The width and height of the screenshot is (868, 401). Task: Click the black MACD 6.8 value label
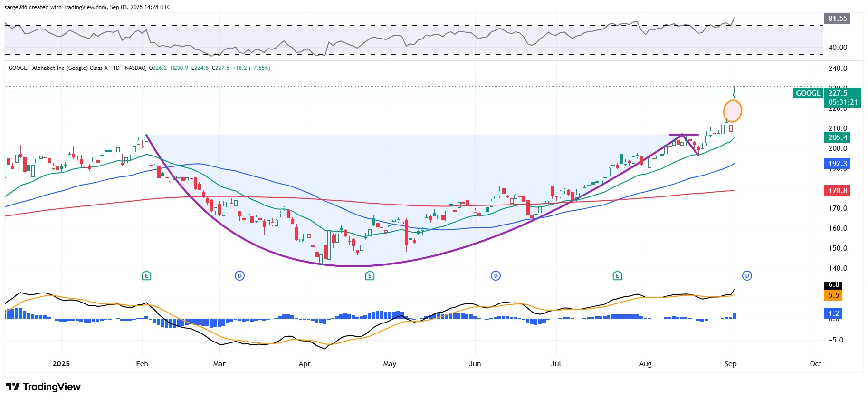click(833, 285)
